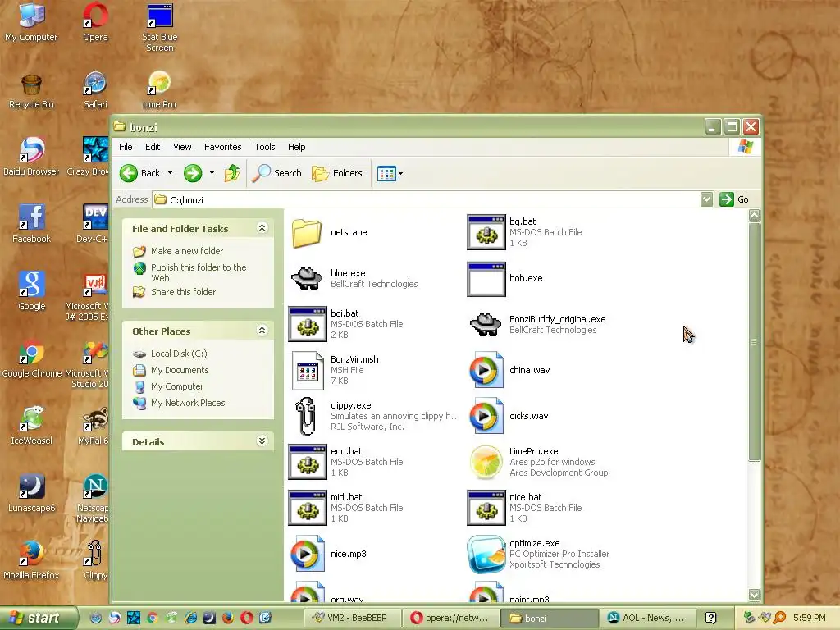Open the Facebook desktop shortcut
840x630 pixels.
point(31,224)
